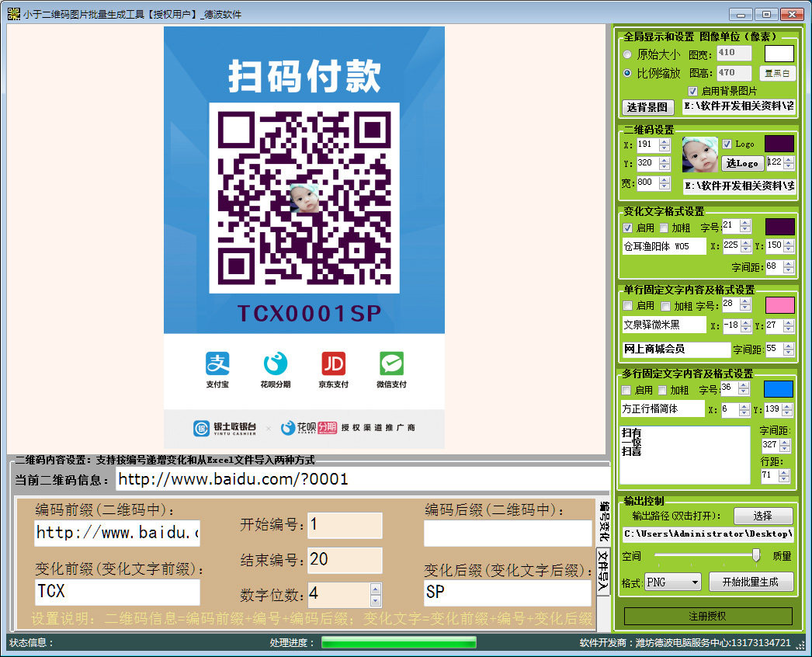Click the blue 多行文字 color swatch
The width and height of the screenshot is (812, 657).
(x=779, y=389)
